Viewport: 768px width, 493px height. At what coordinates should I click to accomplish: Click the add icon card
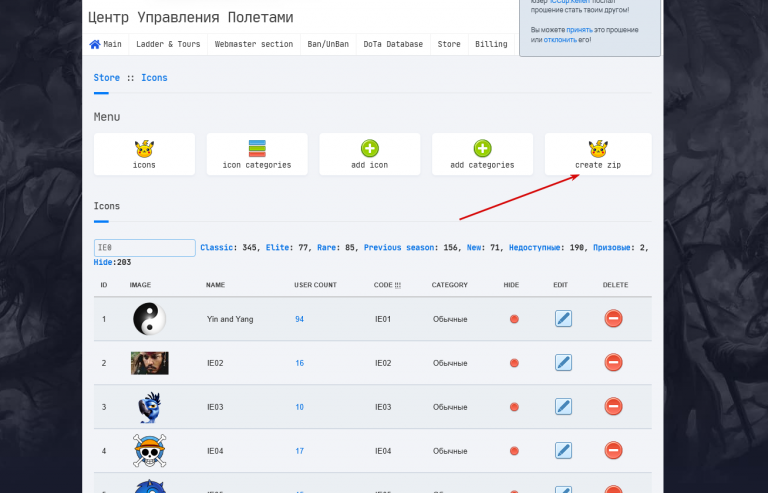click(369, 154)
